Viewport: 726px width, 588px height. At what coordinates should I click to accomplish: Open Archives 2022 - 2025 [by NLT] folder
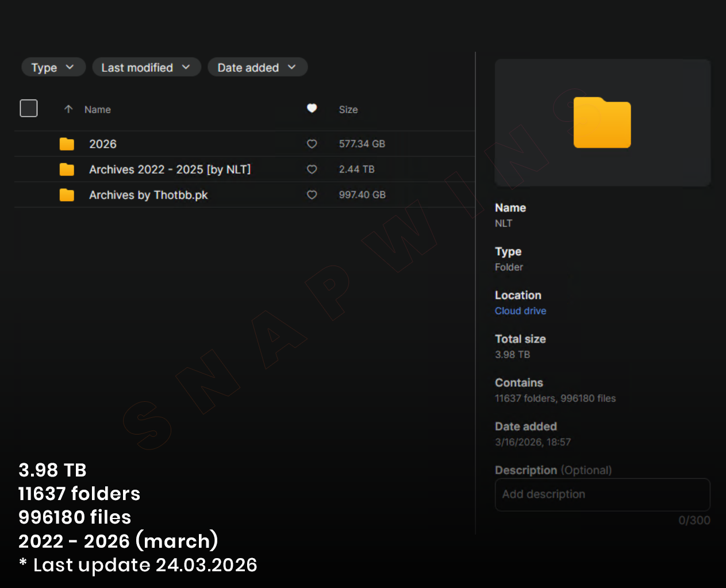tap(170, 170)
